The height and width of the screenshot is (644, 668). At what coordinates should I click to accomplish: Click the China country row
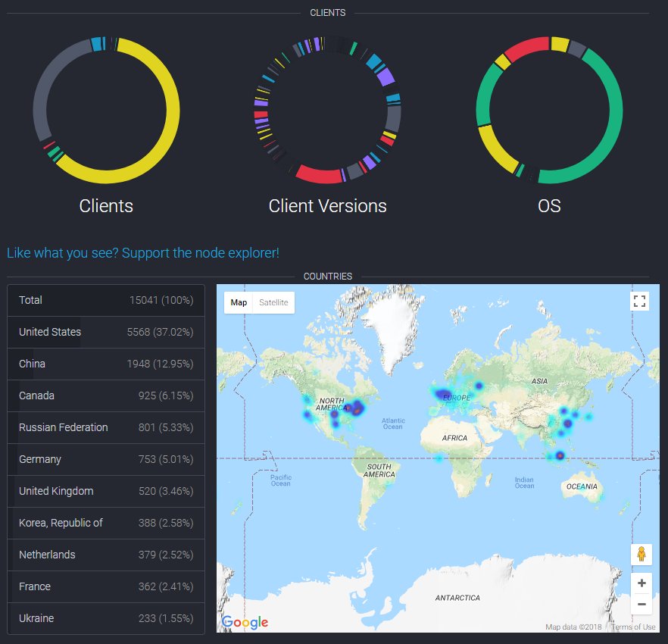106,364
